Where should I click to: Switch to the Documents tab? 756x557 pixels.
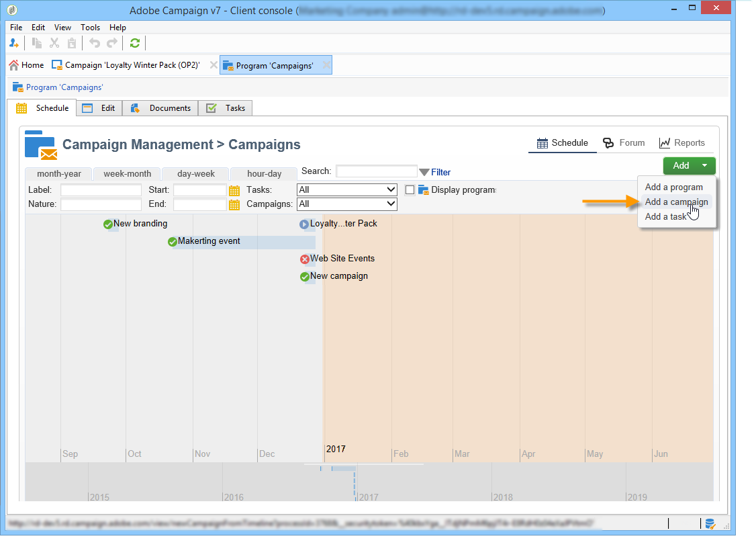point(160,108)
